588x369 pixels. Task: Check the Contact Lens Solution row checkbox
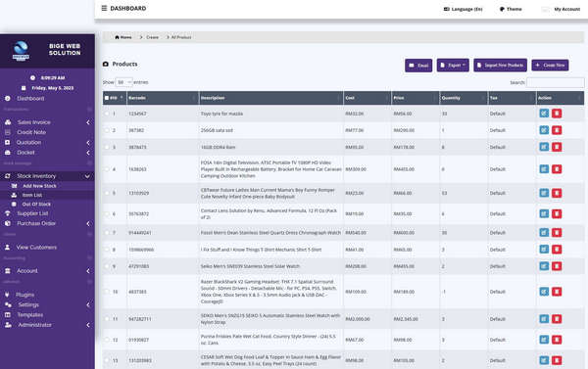(x=107, y=213)
